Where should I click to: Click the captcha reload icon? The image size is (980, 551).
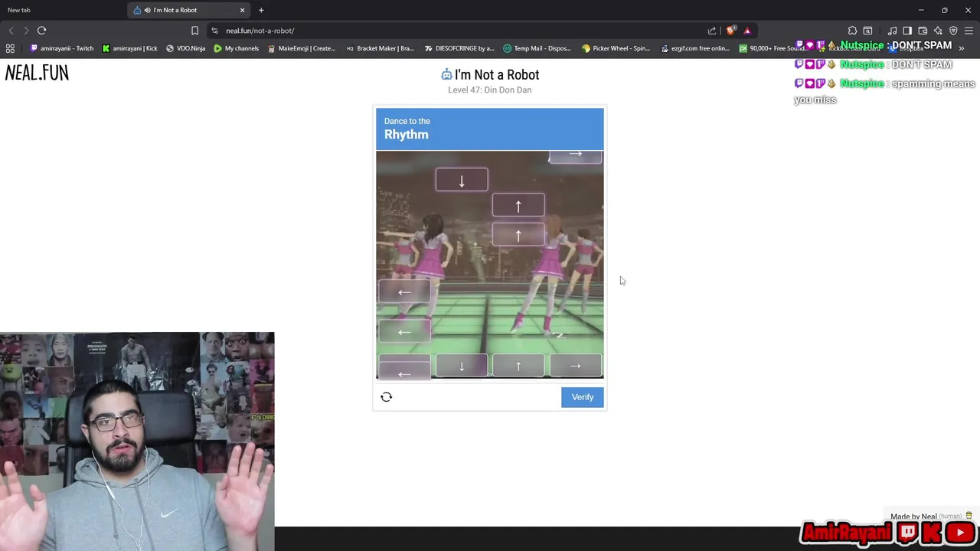click(387, 397)
